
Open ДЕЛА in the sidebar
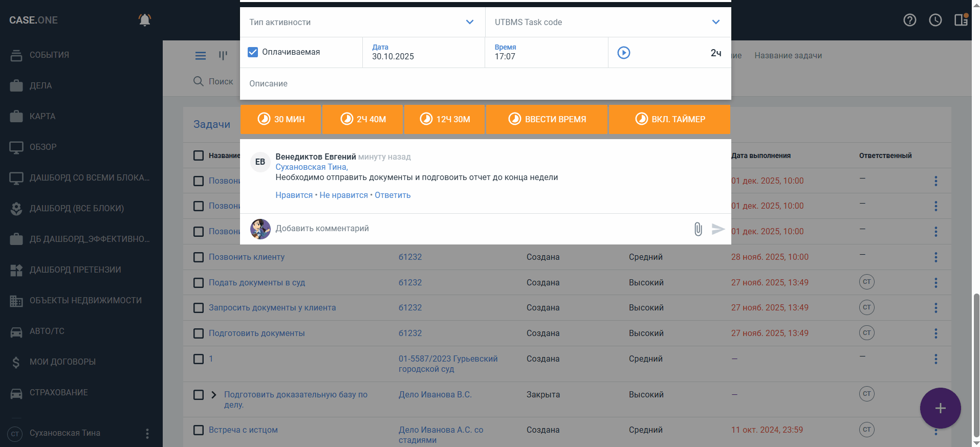click(x=40, y=85)
